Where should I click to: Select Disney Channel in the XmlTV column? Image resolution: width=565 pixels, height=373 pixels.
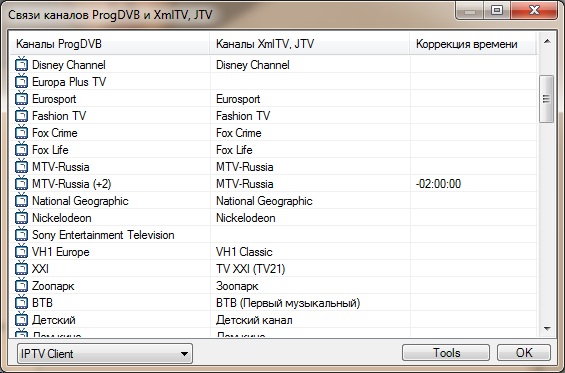(253, 65)
